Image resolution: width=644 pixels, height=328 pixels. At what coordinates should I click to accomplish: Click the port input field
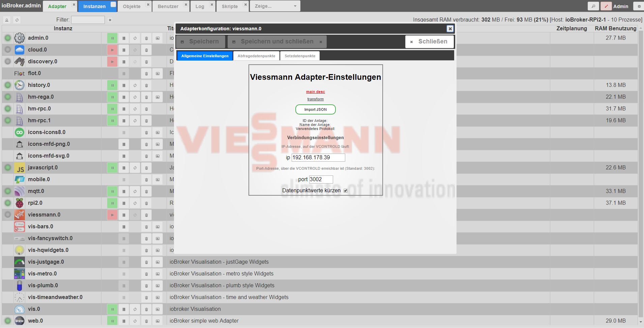pyautogui.click(x=321, y=179)
